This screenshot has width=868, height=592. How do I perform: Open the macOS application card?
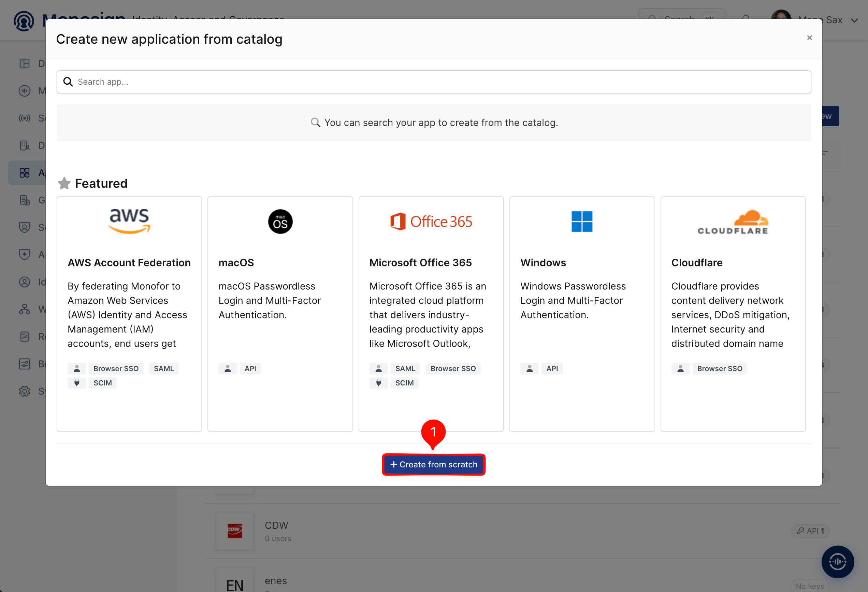point(280,314)
